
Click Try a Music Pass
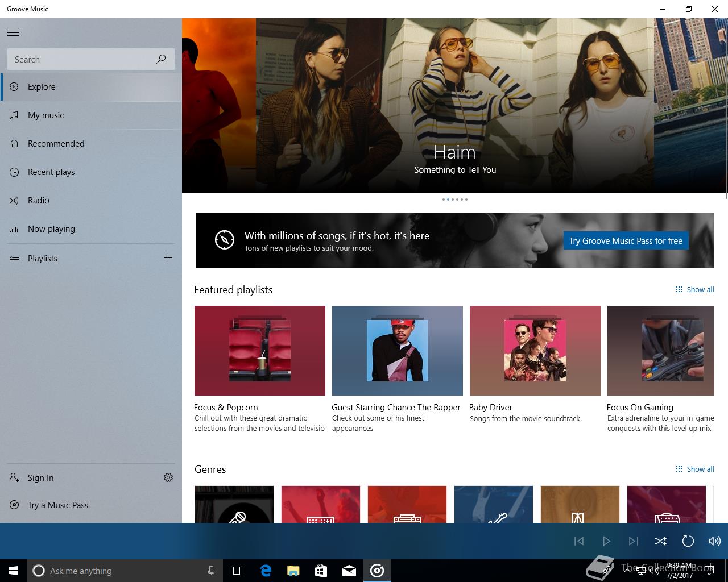[91, 505]
